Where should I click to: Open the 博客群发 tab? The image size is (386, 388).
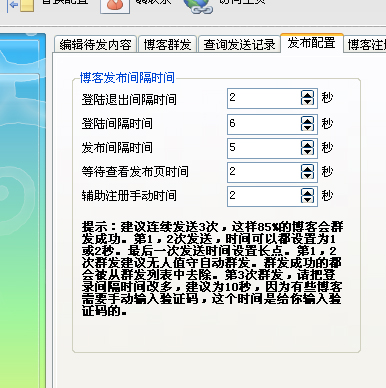(x=167, y=44)
